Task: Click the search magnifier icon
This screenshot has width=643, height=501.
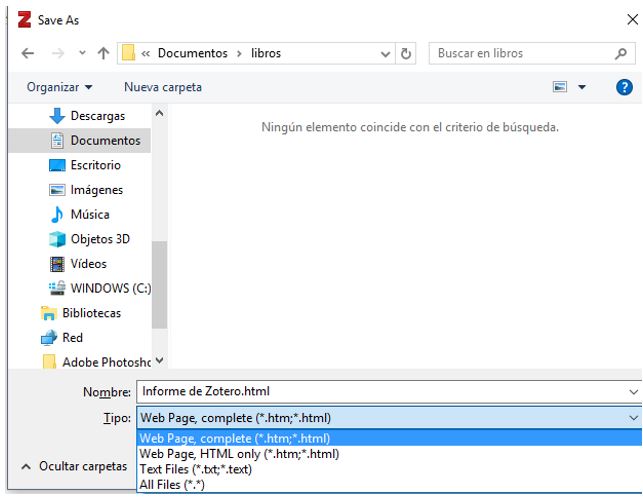Action: [620, 53]
